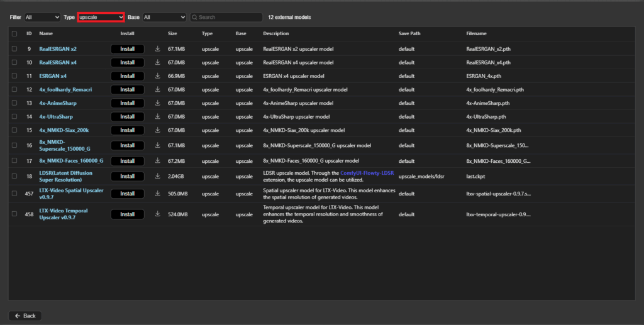Click download icon for 8x_NMKD-Superscale_150000_G
Image resolution: width=644 pixels, height=325 pixels.
pos(157,145)
